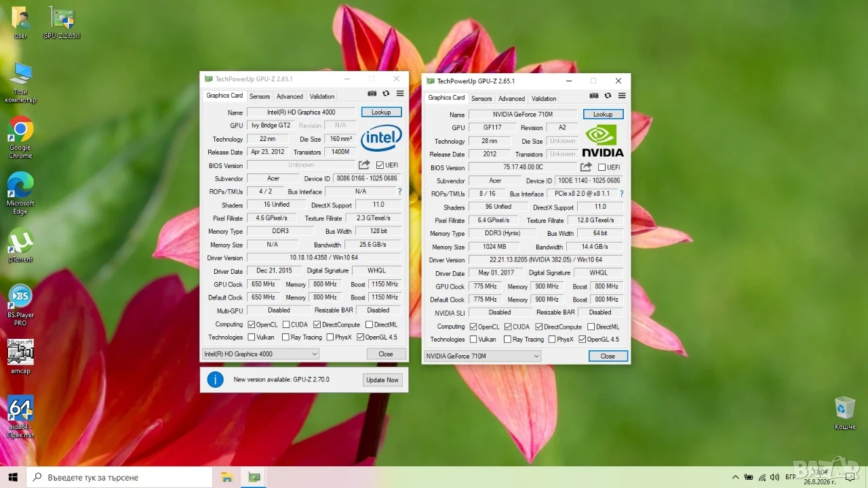
Task: Open the user folder on the desktop
Action: (x=20, y=22)
